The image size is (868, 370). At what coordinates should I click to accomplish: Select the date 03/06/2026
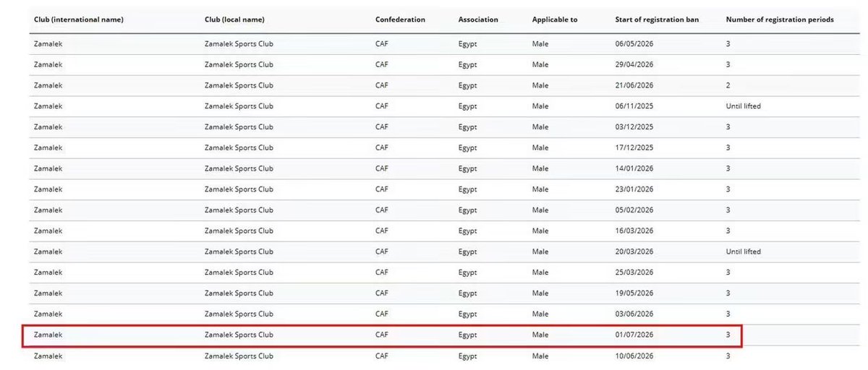pyautogui.click(x=634, y=314)
